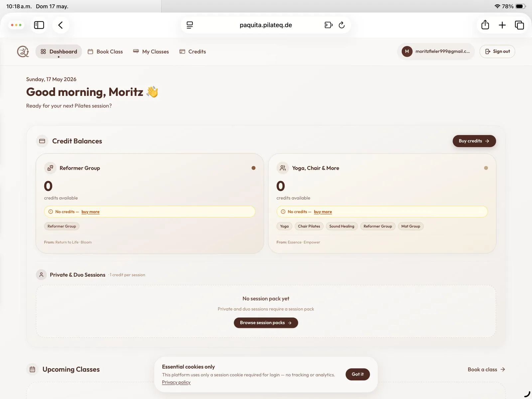Switch to the Credits tab
The image size is (532, 399).
coord(193,52)
